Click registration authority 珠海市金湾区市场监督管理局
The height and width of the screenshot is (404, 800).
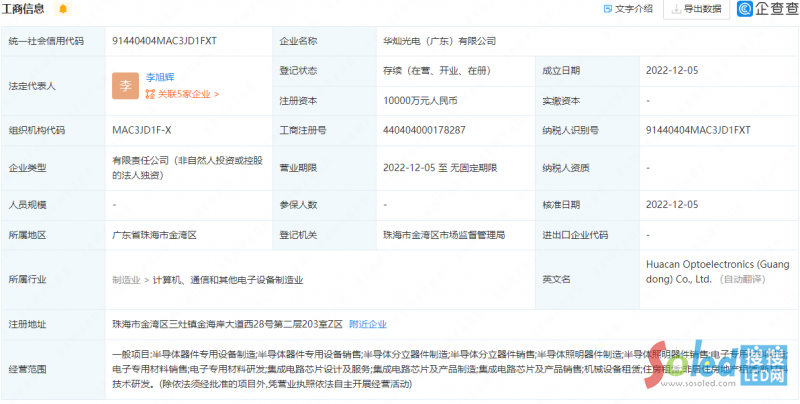[x=443, y=235]
